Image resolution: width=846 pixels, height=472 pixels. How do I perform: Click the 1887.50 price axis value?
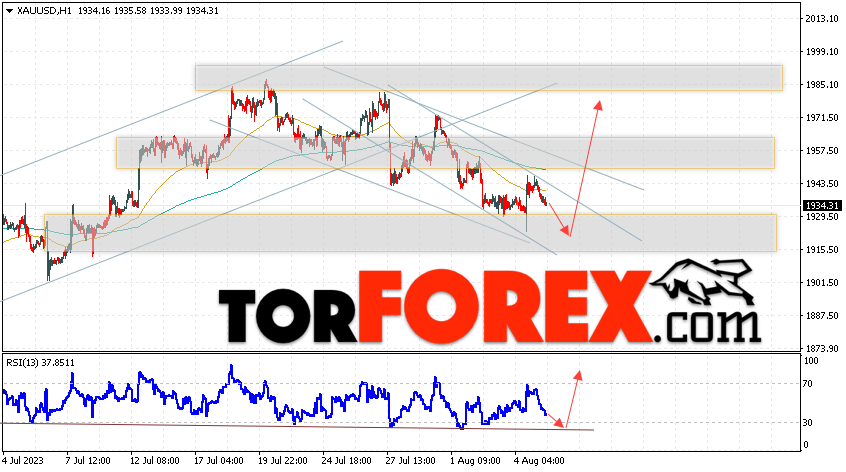tap(822, 316)
